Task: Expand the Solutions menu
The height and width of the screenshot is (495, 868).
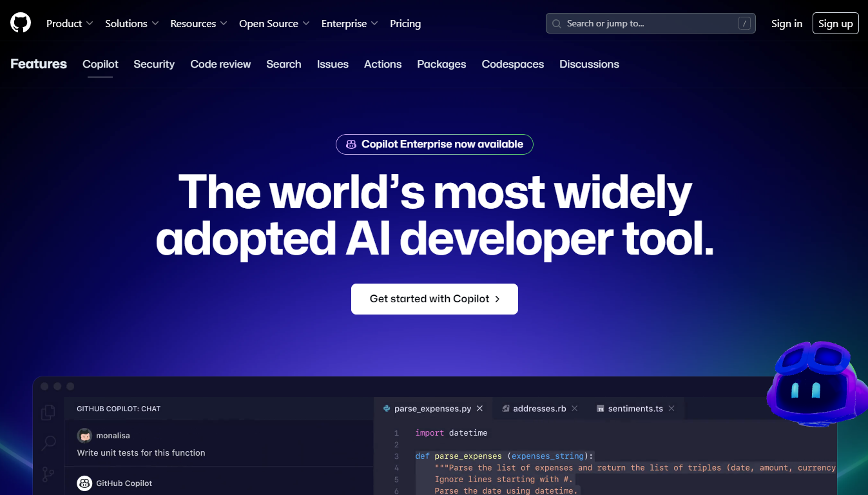Action: click(131, 24)
